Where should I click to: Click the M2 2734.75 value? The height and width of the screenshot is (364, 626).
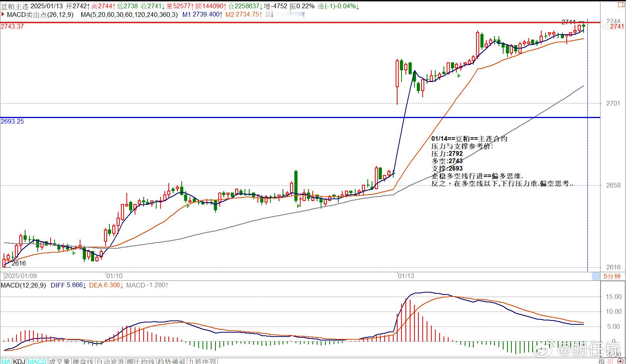(x=244, y=15)
